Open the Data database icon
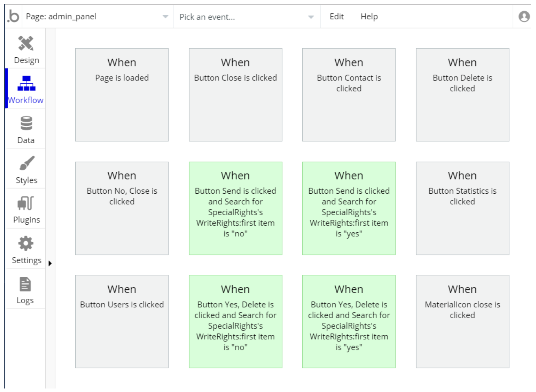536x392 pixels. [26, 123]
